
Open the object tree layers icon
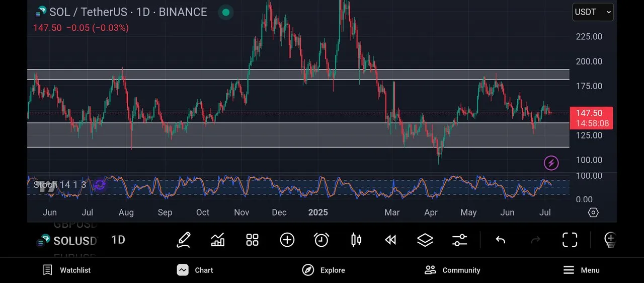(425, 240)
